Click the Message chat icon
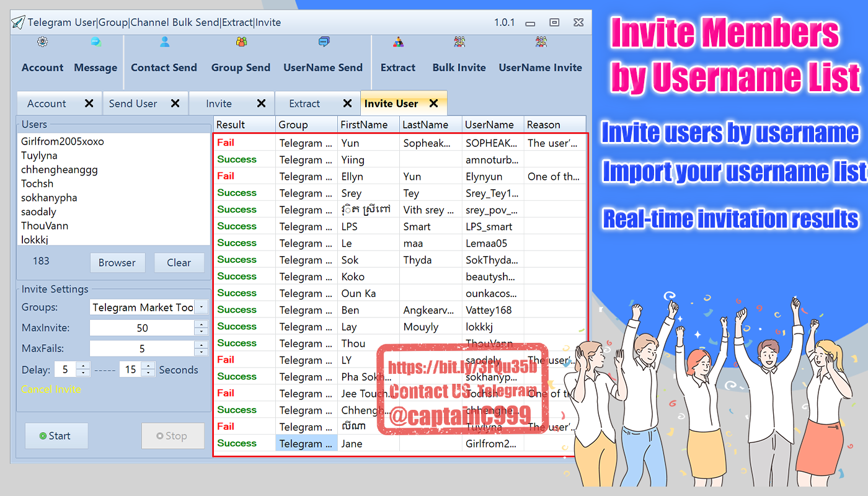 (x=95, y=42)
